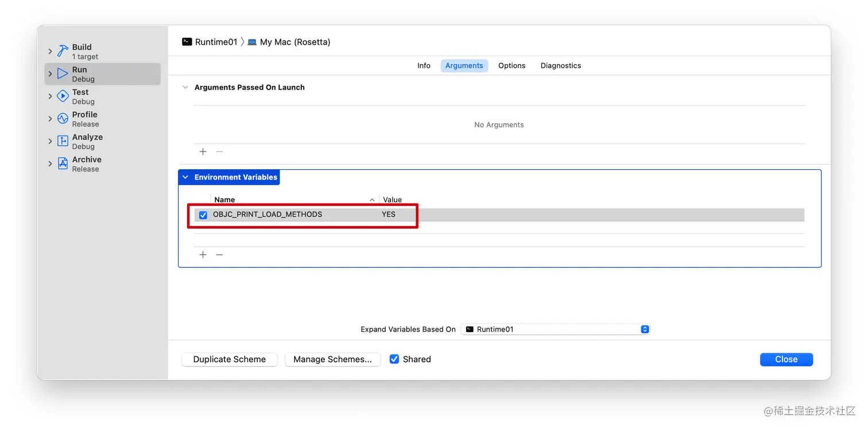Collapse the Environment Variables section
The height and width of the screenshot is (429, 868).
pyautogui.click(x=185, y=177)
